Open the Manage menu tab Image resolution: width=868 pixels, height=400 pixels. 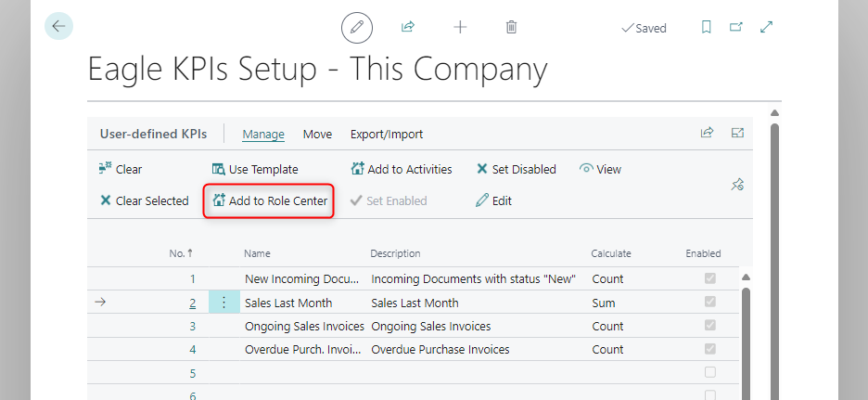263,134
